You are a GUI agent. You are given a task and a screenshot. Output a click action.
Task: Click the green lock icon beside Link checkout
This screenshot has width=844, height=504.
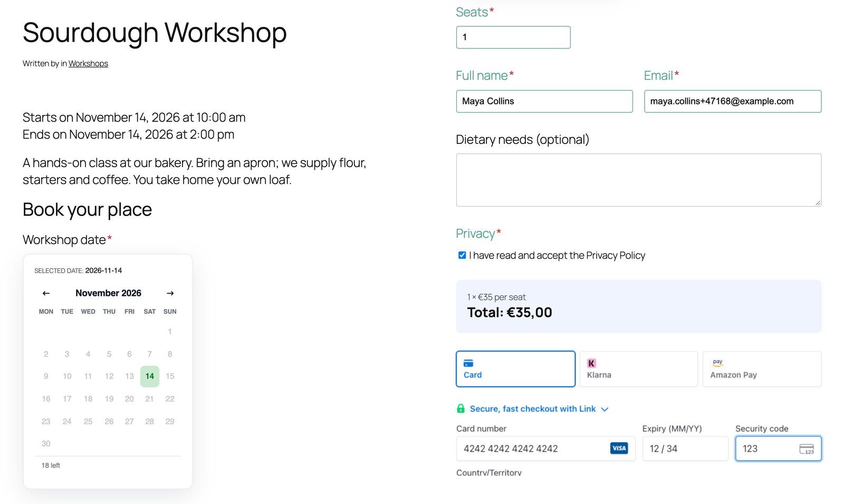point(461,409)
